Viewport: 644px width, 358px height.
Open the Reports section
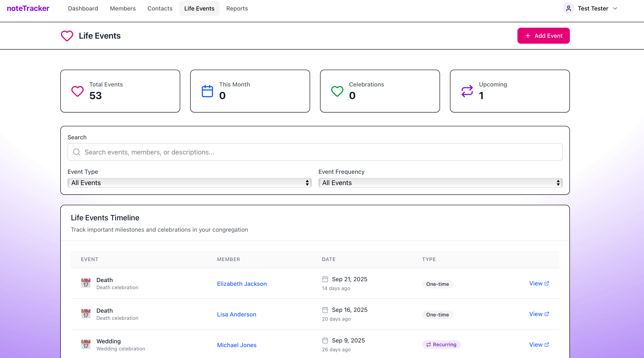click(x=237, y=8)
